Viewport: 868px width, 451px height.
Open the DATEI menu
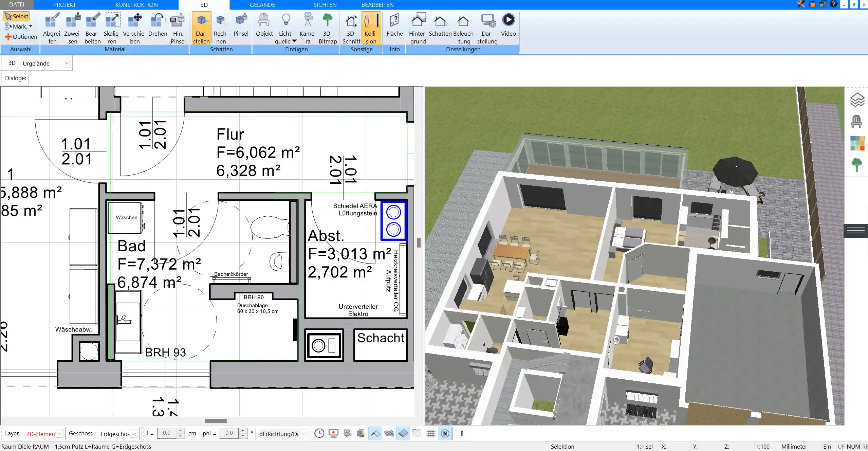tap(17, 5)
